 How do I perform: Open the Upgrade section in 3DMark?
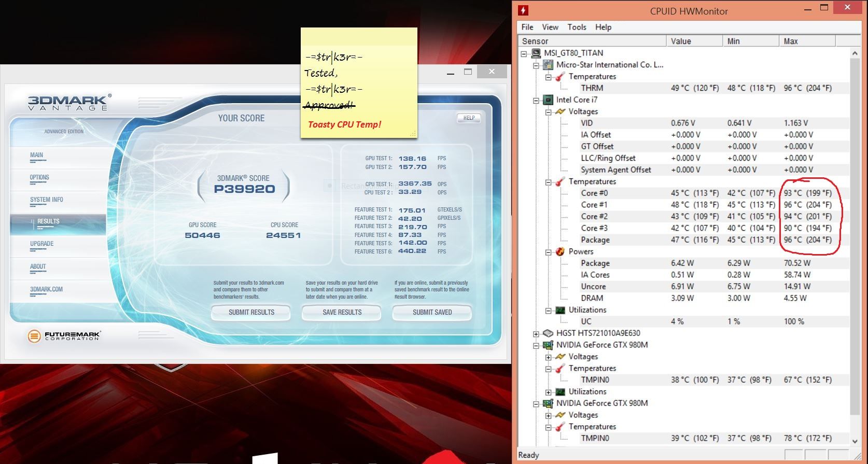[x=58, y=246]
